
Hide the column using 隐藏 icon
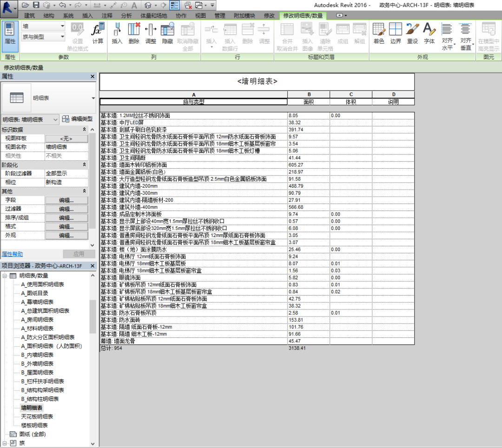click(x=167, y=33)
